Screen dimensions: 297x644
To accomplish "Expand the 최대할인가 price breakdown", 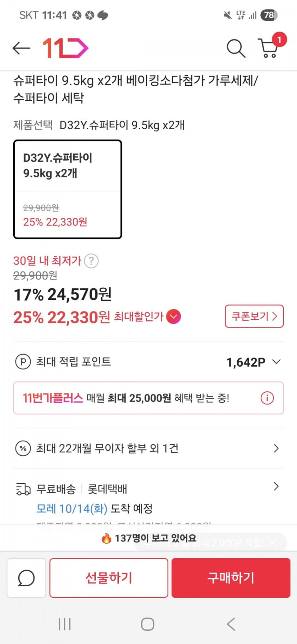I will (x=174, y=316).
